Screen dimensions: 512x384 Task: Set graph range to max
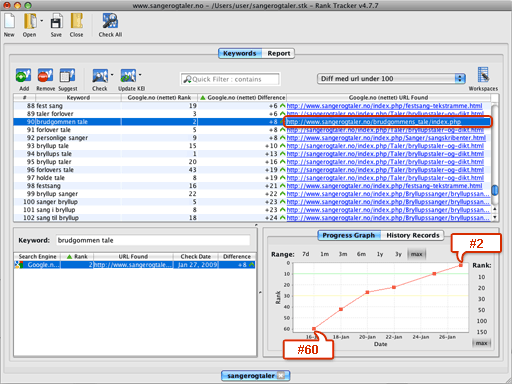[417, 254]
